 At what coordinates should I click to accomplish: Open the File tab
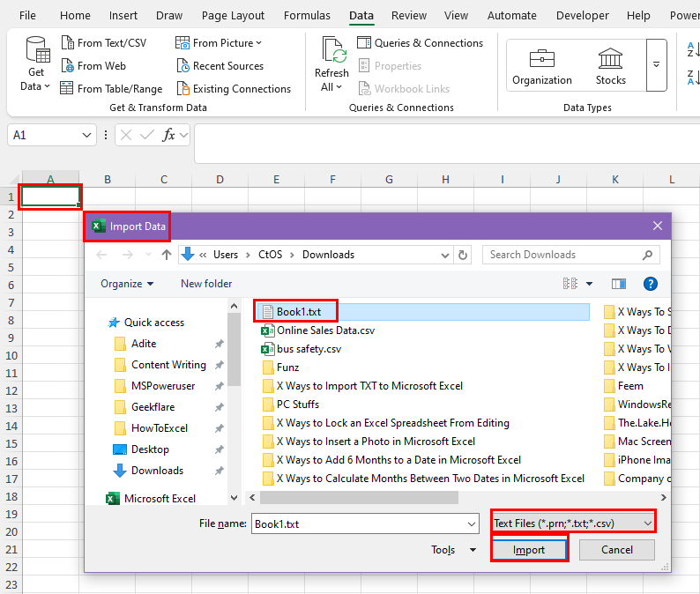pyautogui.click(x=27, y=16)
